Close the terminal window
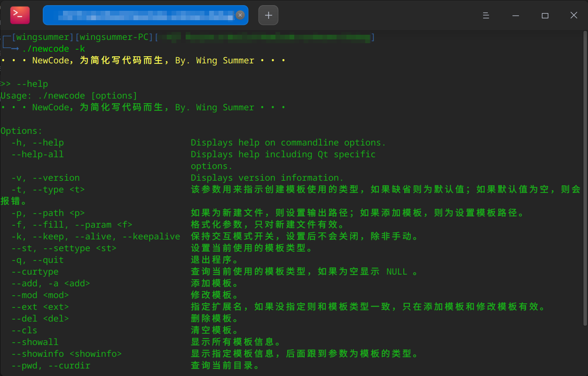Screen dimensions: 588x376 pos(573,15)
